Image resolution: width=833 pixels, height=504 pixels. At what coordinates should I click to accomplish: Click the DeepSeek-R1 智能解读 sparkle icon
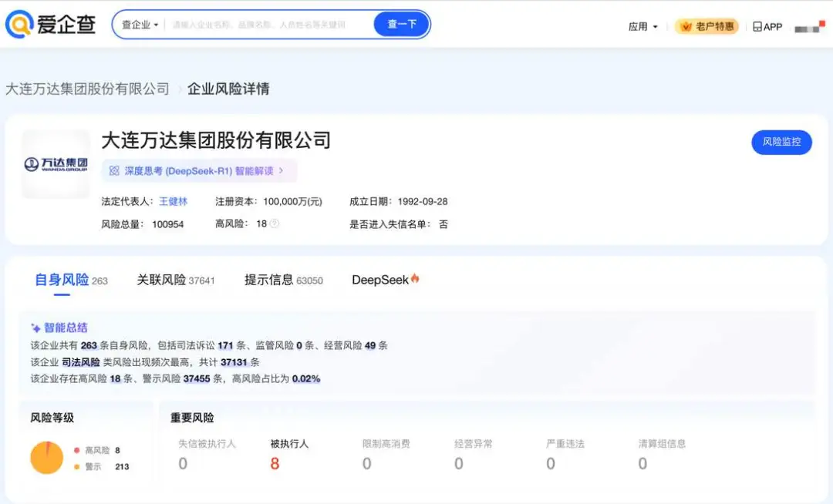click(114, 171)
